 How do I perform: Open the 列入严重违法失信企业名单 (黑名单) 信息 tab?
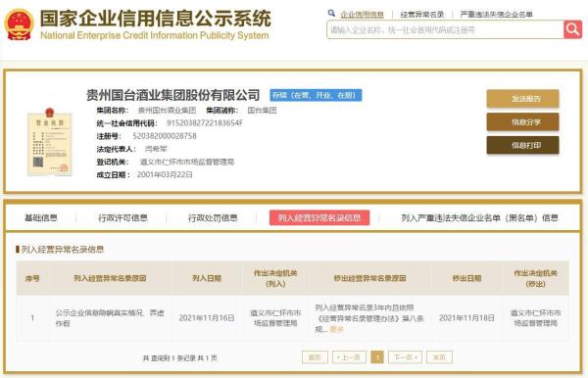[479, 217]
